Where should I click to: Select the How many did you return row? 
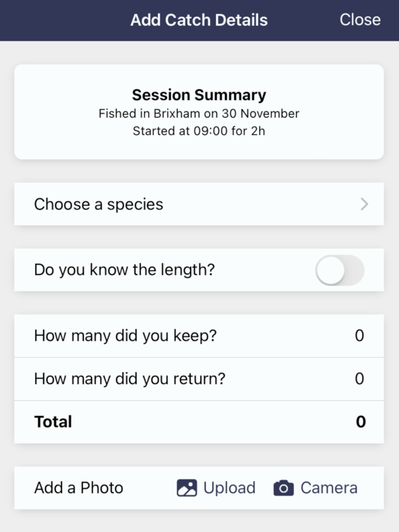tap(199, 379)
